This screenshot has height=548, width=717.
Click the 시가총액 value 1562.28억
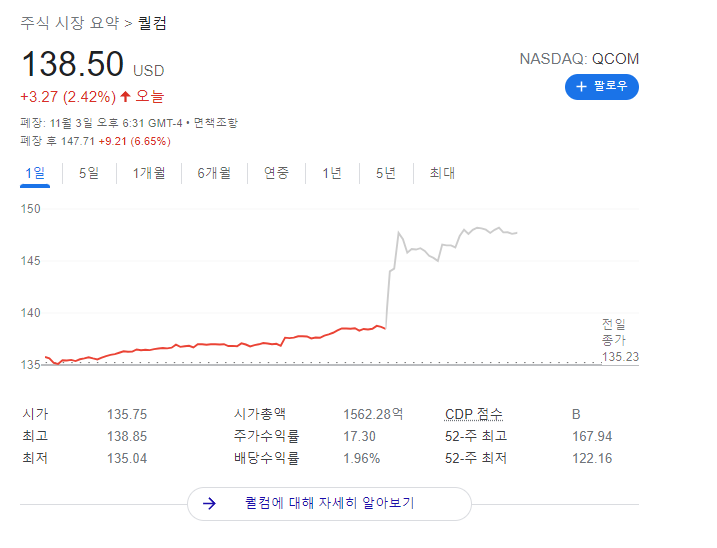click(x=373, y=414)
